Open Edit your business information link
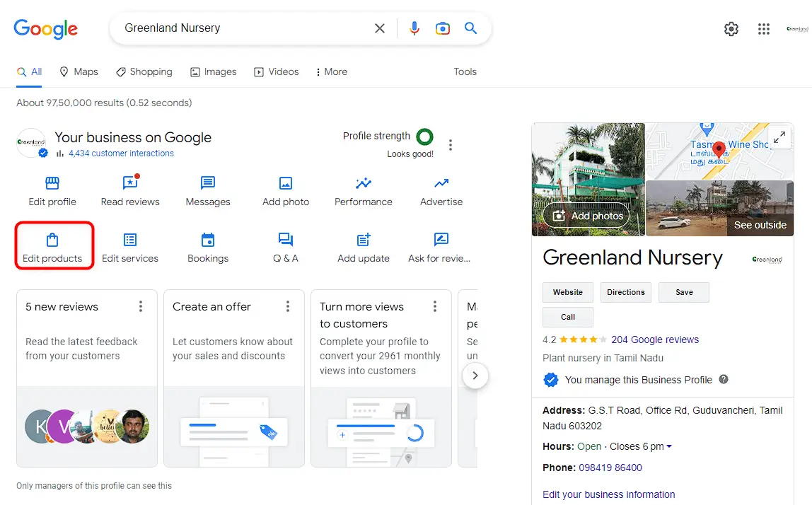This screenshot has width=812, height=505. click(608, 494)
